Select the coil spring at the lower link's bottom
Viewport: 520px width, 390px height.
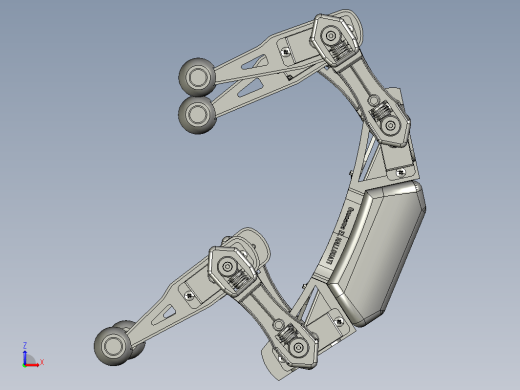click(287, 333)
